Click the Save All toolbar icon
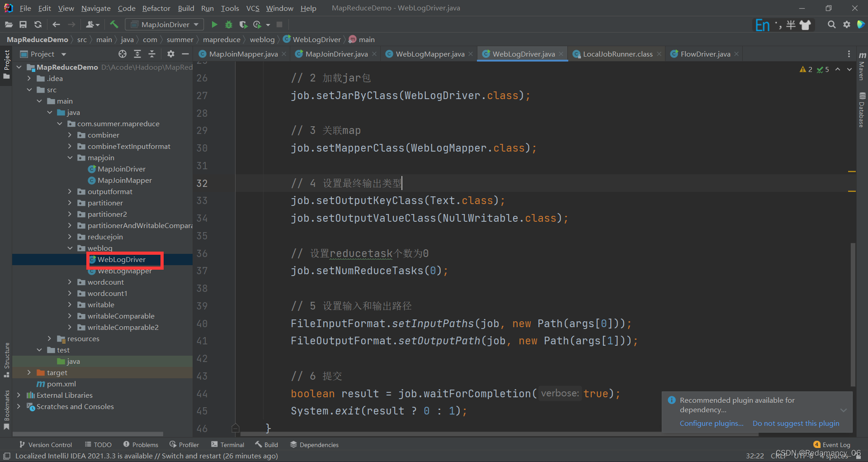The image size is (868, 462). click(23, 24)
